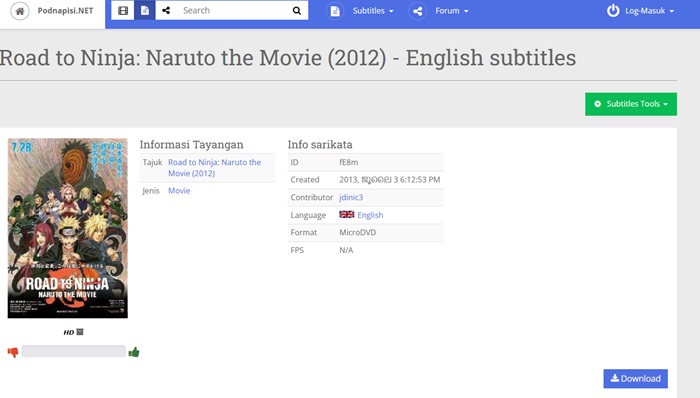Open the Forum dropdown menu
700x398 pixels.
tap(452, 11)
